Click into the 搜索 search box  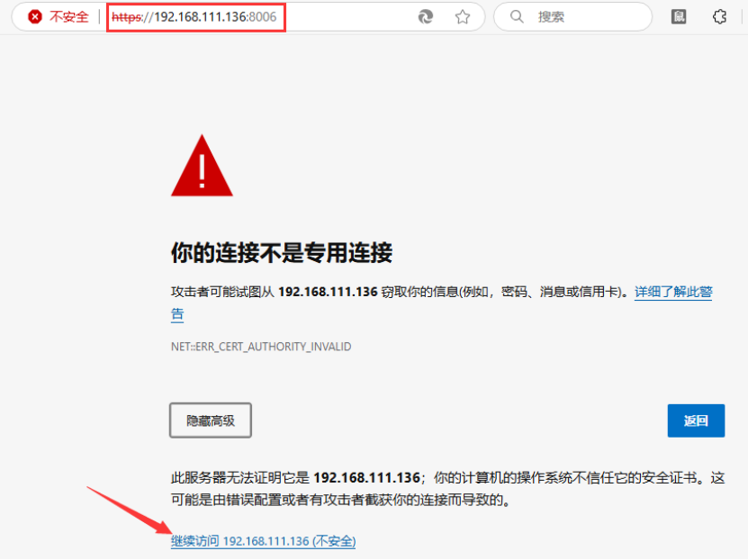(x=572, y=17)
